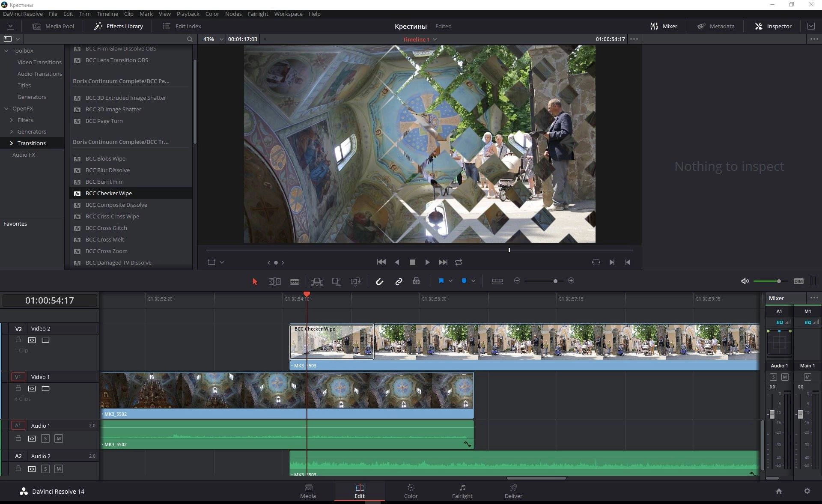Screen dimensions: 822x504
Task: Click the Insert Clip toolbar icon
Action: pyautogui.click(x=317, y=281)
